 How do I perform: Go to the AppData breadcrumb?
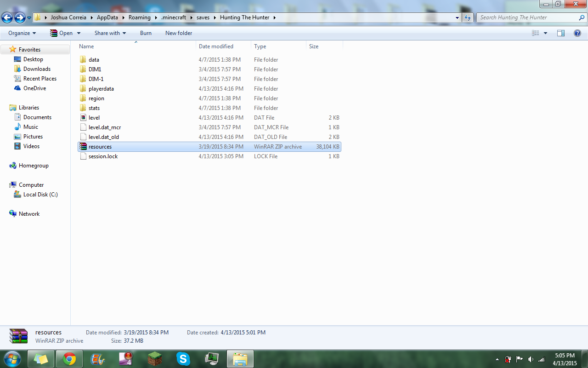(x=107, y=17)
